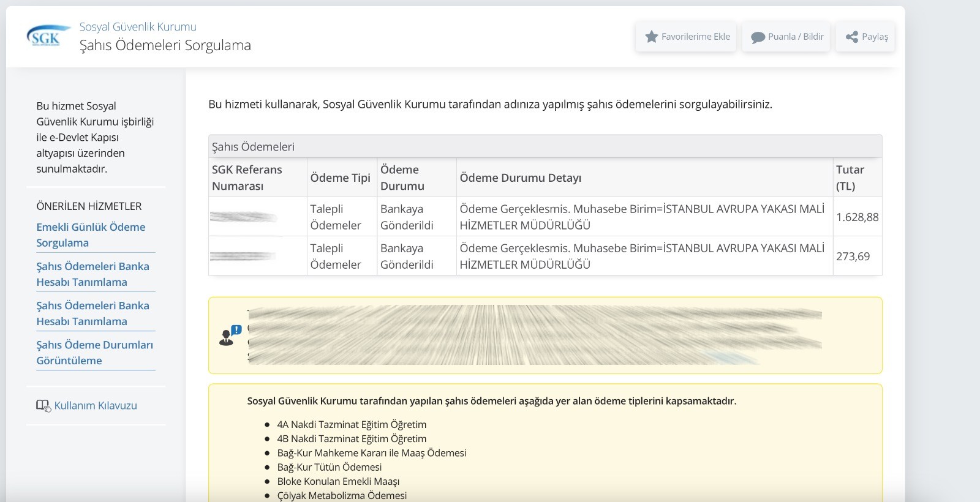Click the Bağ-Kur Tütün Ödemesi list item
Image resolution: width=980 pixels, height=502 pixels.
click(329, 467)
